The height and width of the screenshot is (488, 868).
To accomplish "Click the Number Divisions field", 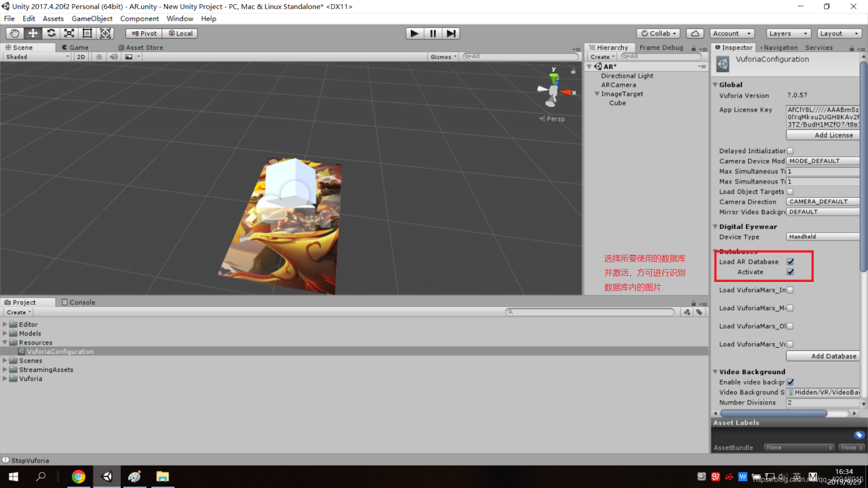I will coord(823,403).
